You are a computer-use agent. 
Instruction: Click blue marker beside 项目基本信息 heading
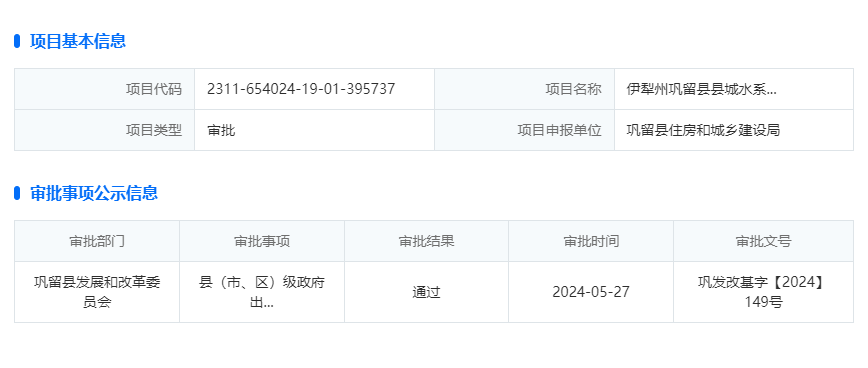[x=17, y=41]
